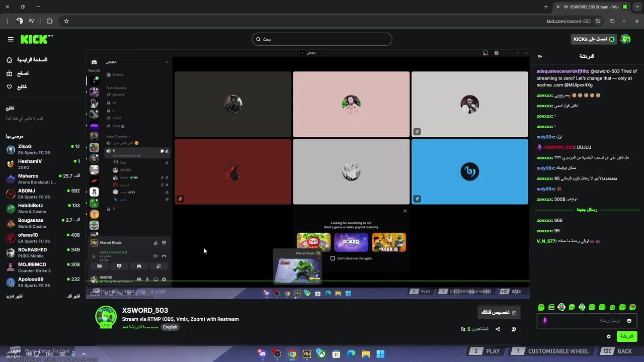
Task: Open the Kick hamburger menu
Action: 11,39
